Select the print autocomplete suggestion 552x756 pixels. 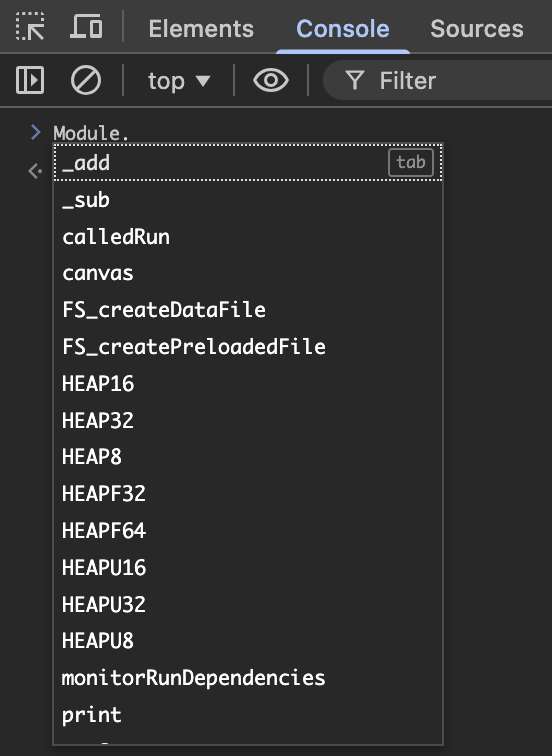[x=248, y=715]
